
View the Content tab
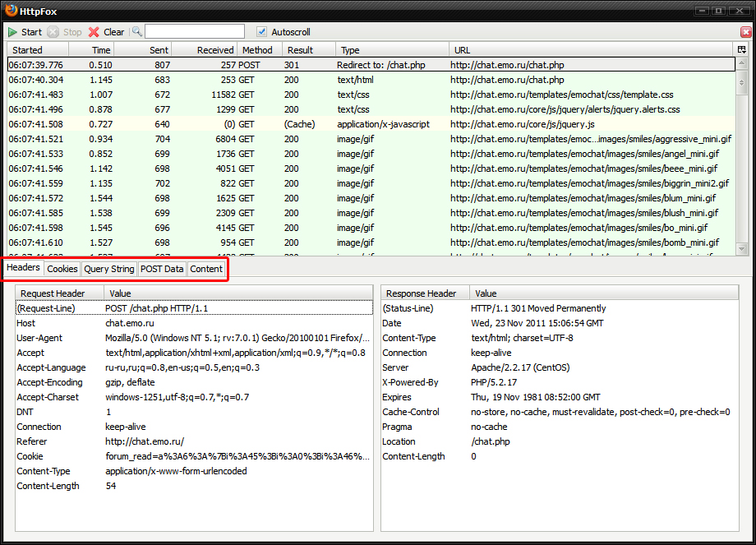pyautogui.click(x=206, y=269)
